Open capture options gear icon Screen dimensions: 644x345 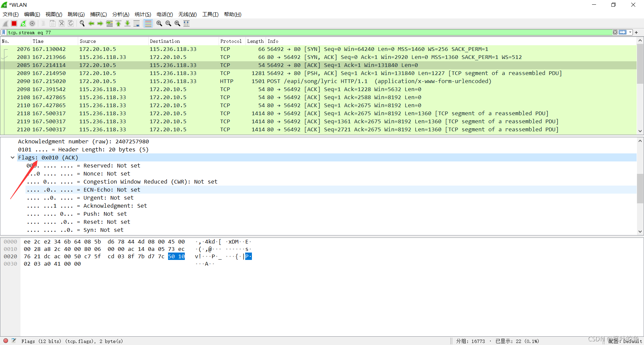pos(32,23)
